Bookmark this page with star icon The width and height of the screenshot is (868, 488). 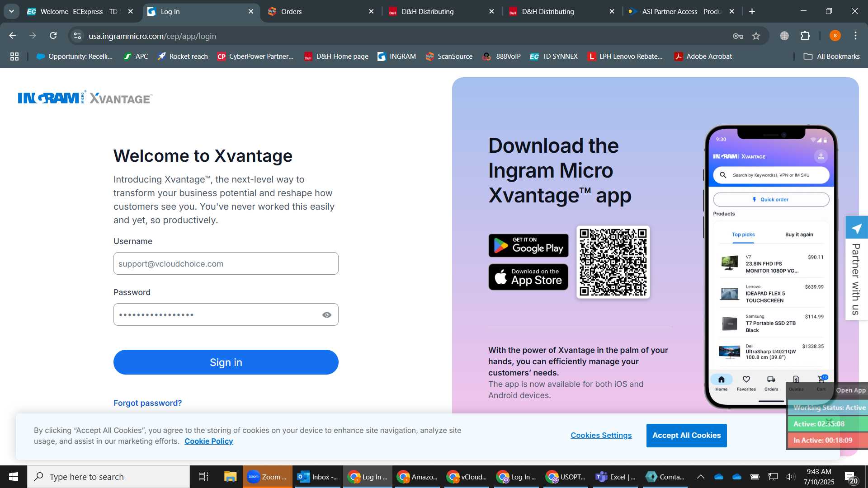pyautogui.click(x=756, y=36)
